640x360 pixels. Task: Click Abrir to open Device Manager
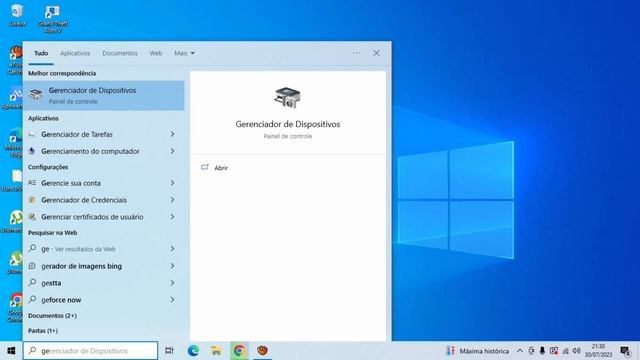coord(221,168)
